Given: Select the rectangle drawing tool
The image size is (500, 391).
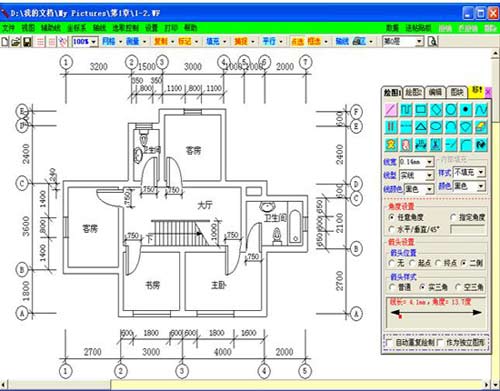Looking at the screenshot, I should (421, 109).
